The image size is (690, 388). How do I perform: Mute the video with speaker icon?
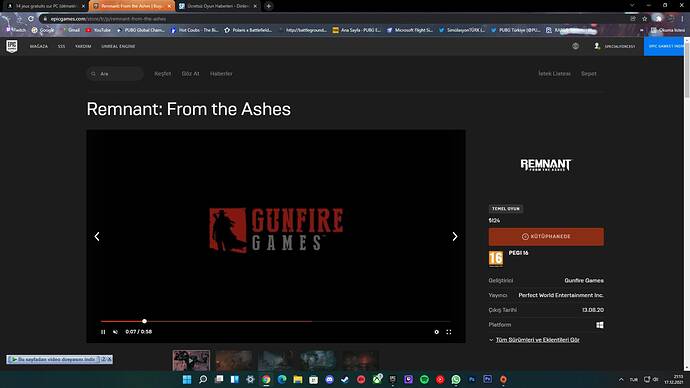[115, 332]
